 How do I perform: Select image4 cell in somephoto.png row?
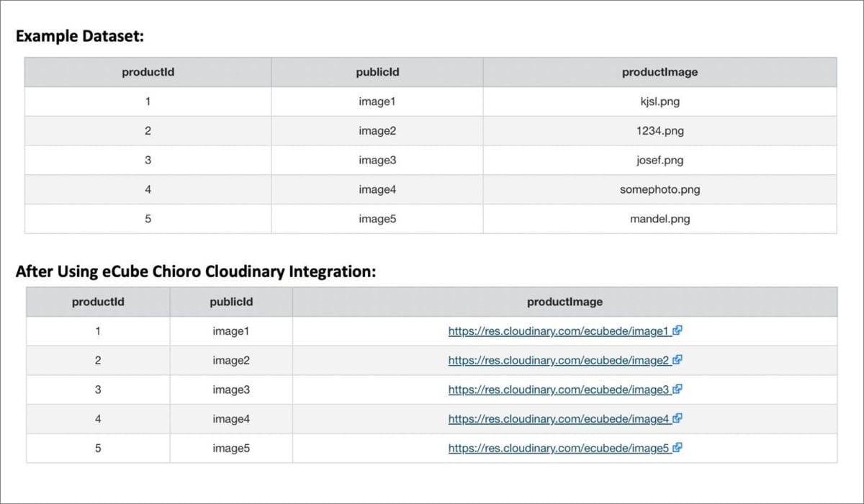377,190
